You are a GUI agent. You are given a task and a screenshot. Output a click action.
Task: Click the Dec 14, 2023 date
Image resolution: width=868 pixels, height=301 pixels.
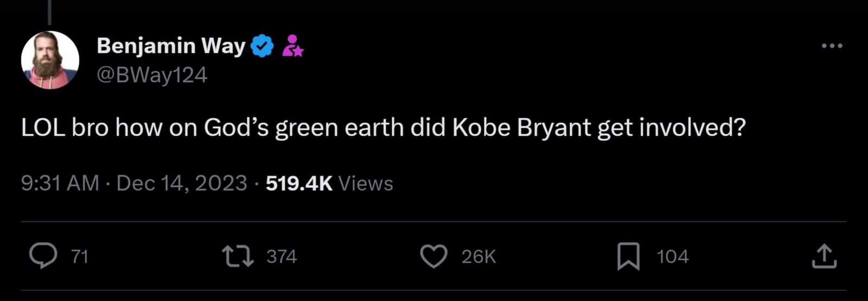[x=182, y=184]
